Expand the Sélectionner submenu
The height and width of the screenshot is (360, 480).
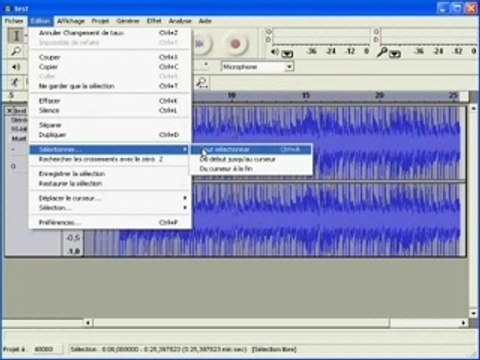tap(110, 149)
